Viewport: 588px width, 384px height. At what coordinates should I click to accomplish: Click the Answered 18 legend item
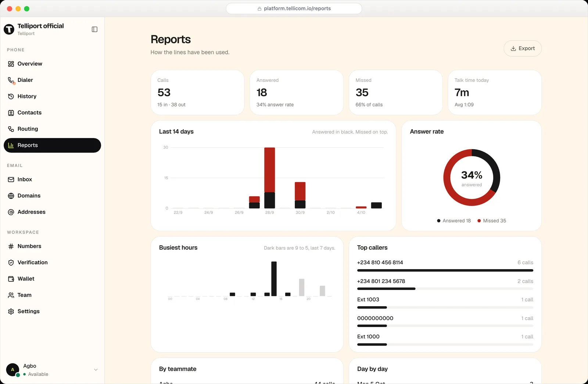[x=454, y=221]
